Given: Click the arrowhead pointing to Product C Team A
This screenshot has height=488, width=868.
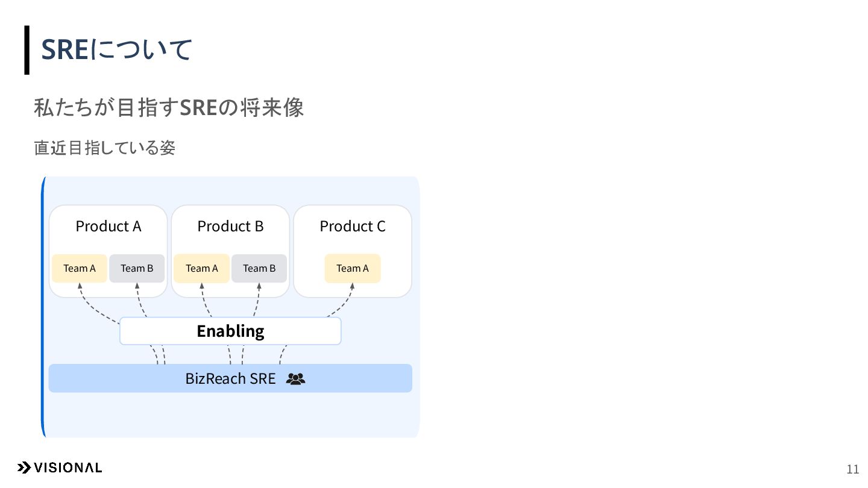Looking at the screenshot, I should (353, 286).
